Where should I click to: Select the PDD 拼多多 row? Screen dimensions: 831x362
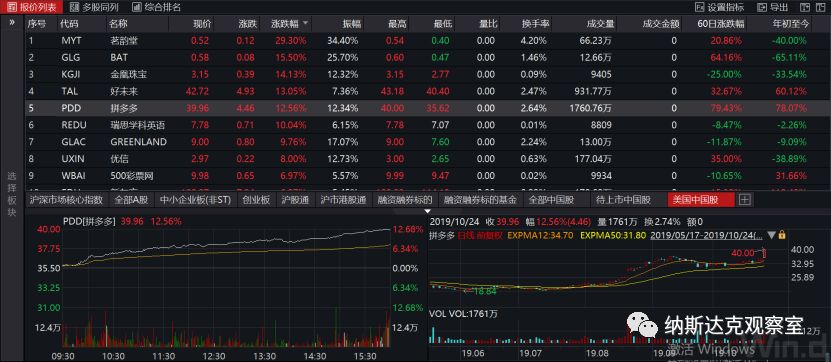[x=428, y=108]
